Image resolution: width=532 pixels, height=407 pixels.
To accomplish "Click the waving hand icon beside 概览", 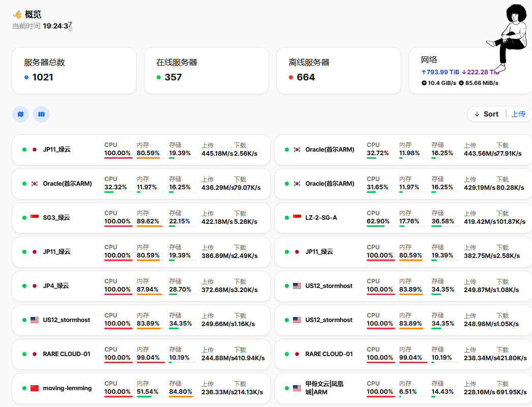I will [17, 14].
